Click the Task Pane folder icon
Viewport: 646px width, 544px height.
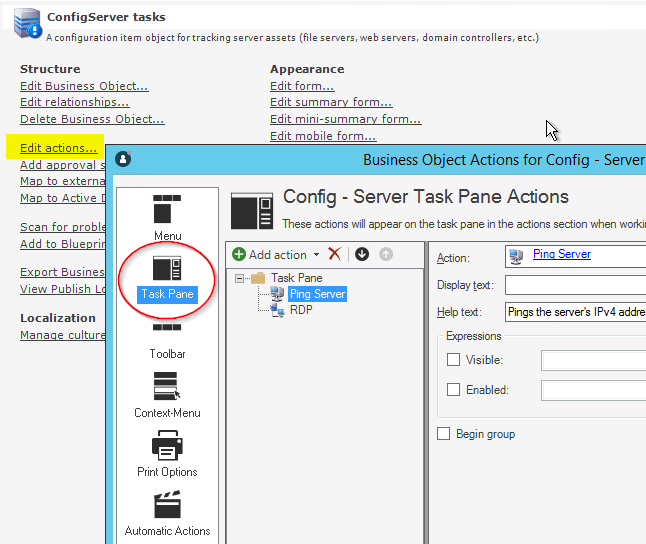click(x=258, y=278)
